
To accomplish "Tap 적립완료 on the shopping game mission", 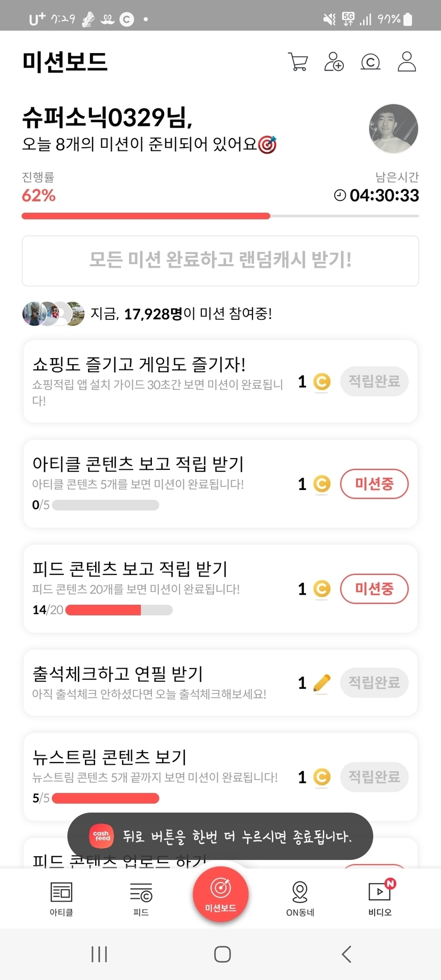I will [x=374, y=381].
